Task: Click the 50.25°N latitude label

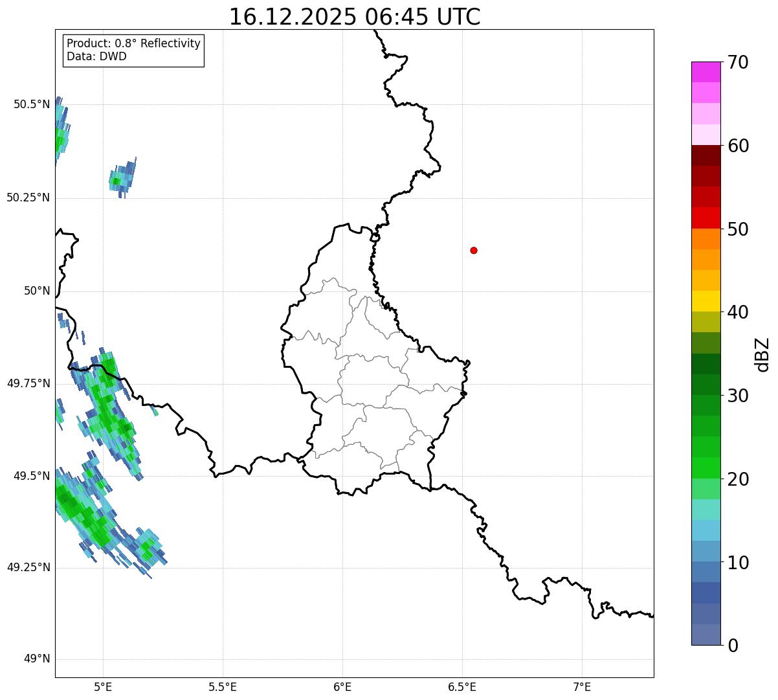Action: (x=28, y=198)
